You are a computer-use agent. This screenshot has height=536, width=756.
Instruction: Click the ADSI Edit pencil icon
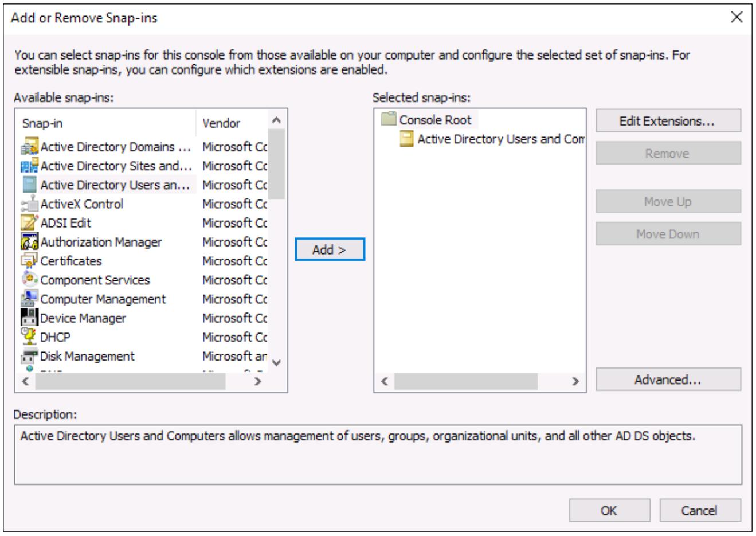pos(29,223)
